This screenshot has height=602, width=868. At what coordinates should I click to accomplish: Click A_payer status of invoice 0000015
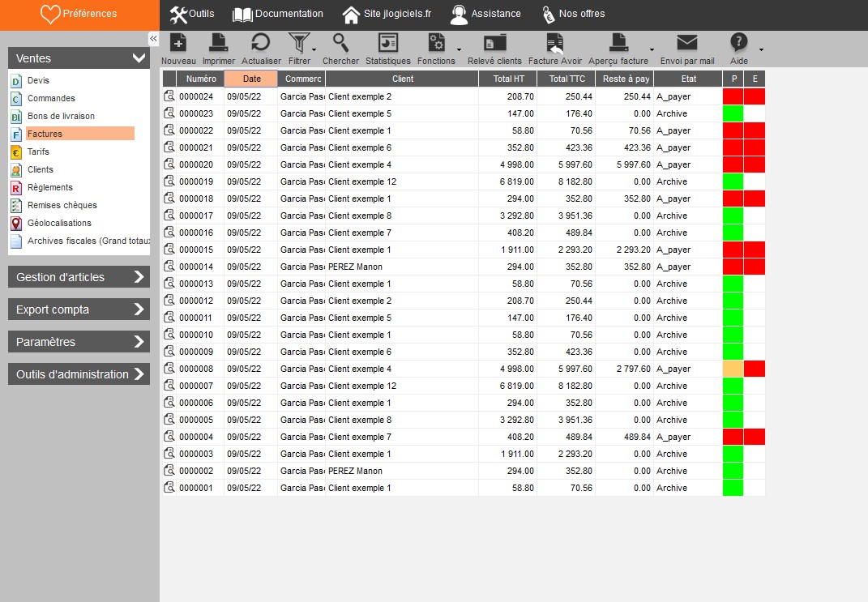click(x=673, y=250)
